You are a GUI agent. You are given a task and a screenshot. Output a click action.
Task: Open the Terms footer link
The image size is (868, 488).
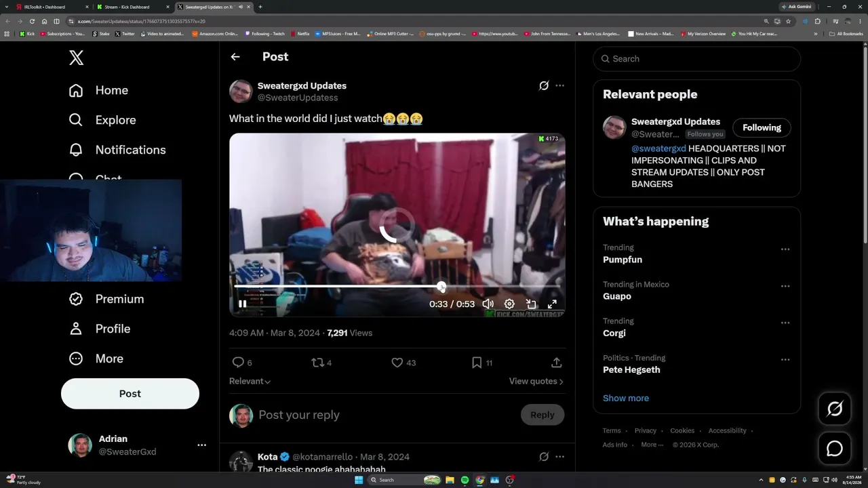point(612,431)
